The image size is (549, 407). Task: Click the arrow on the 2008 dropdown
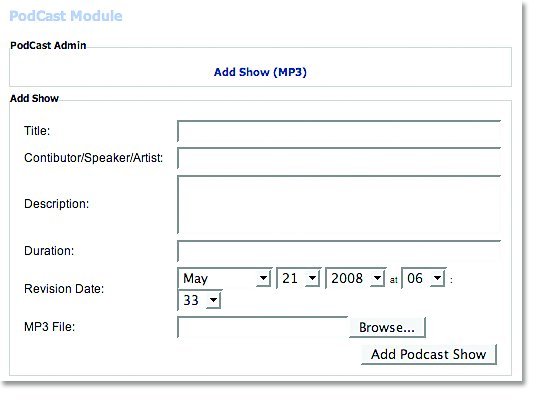(377, 279)
